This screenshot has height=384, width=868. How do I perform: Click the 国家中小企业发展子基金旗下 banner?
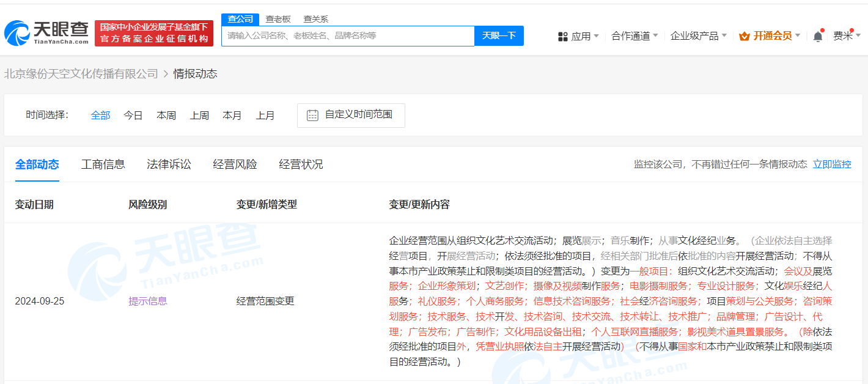tap(154, 33)
